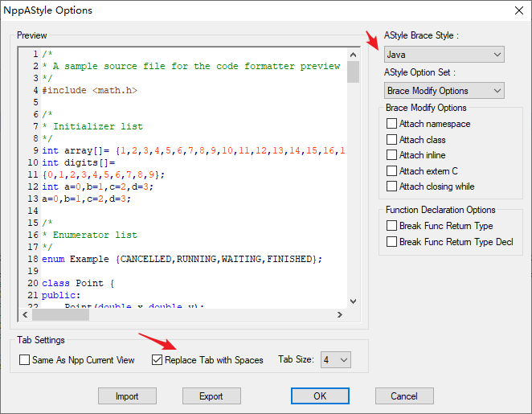532x414 pixels.
Task: Tick Same As Npp Current View
Action: point(24,359)
